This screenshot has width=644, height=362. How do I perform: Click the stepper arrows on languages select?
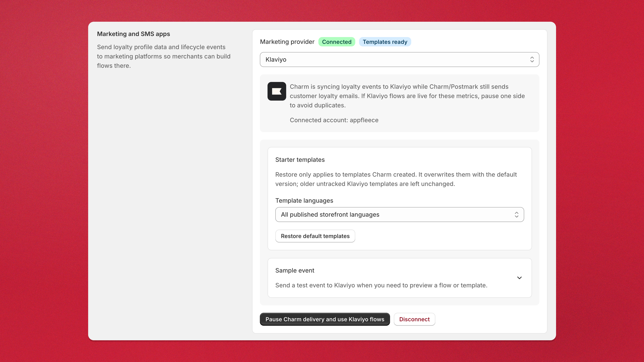(516, 215)
